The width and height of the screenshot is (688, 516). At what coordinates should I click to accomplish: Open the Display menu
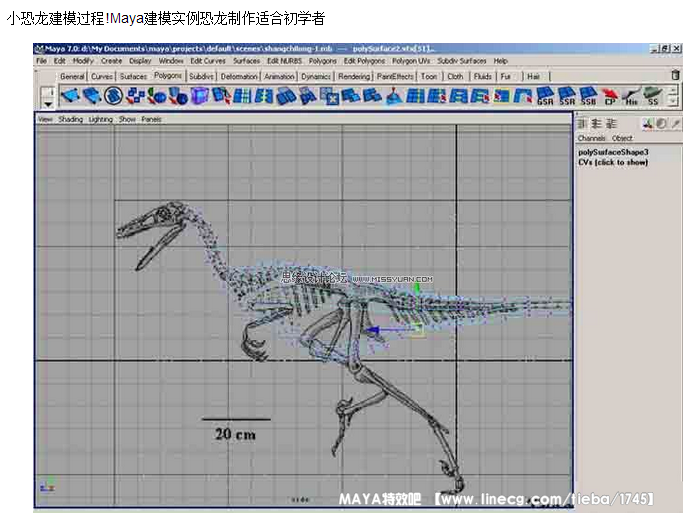tap(140, 61)
